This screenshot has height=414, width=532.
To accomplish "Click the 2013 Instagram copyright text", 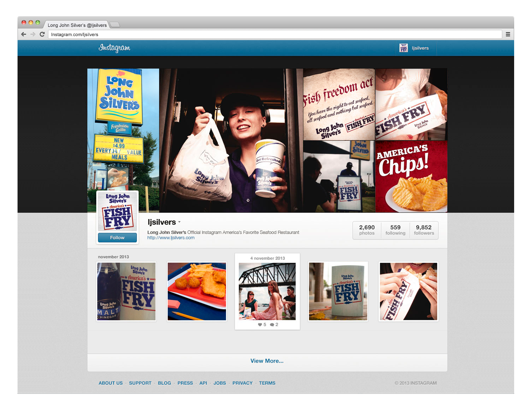I will click(416, 383).
